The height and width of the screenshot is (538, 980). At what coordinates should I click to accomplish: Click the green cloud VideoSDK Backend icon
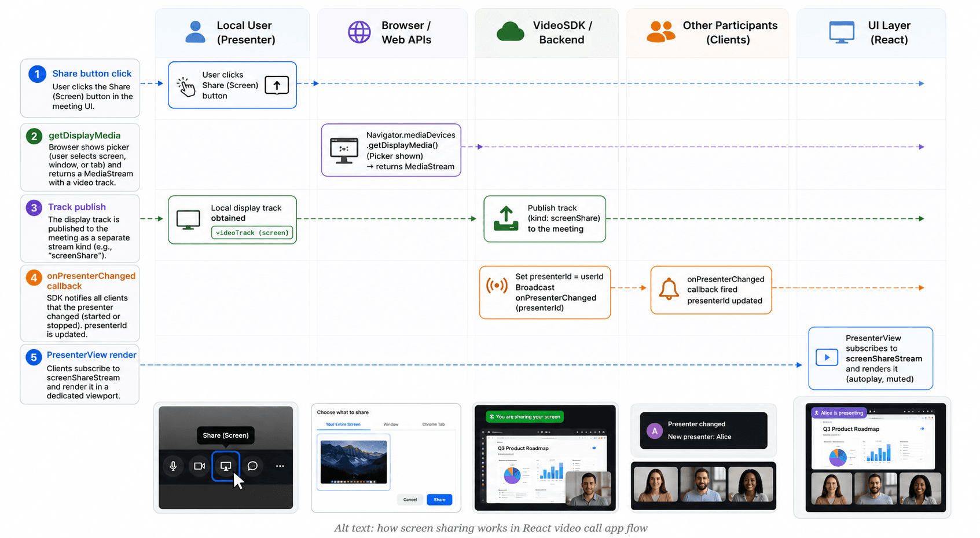(510, 32)
